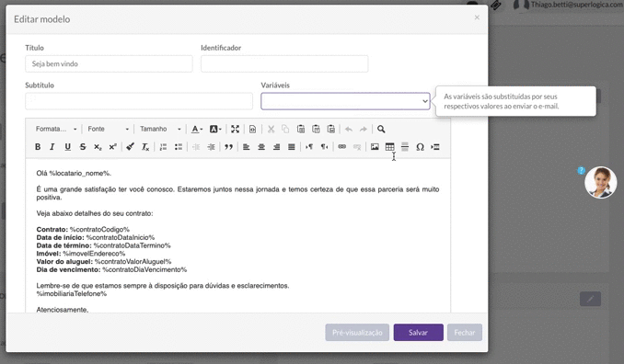Click the Fechar button
The image size is (624, 364).
pos(465,332)
